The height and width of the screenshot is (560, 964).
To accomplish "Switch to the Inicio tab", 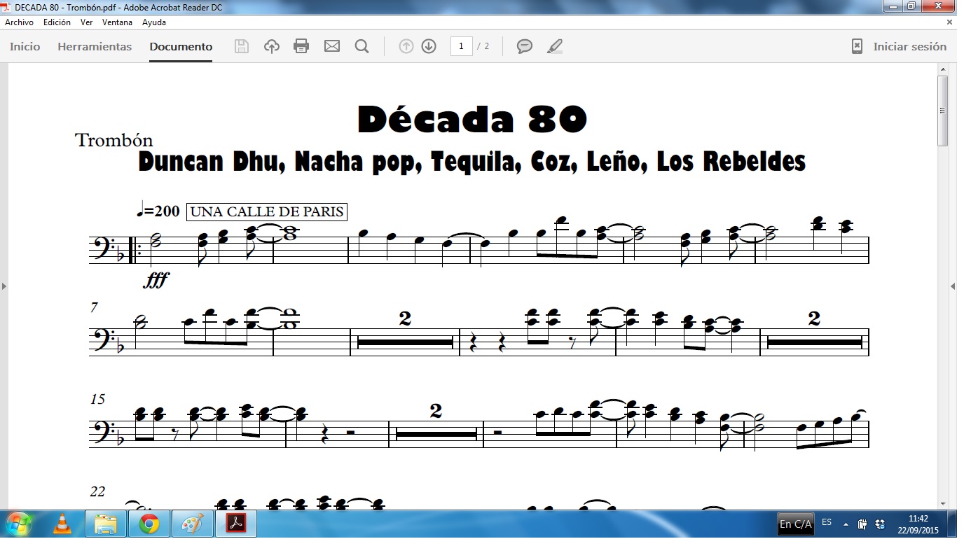I will click(x=25, y=47).
